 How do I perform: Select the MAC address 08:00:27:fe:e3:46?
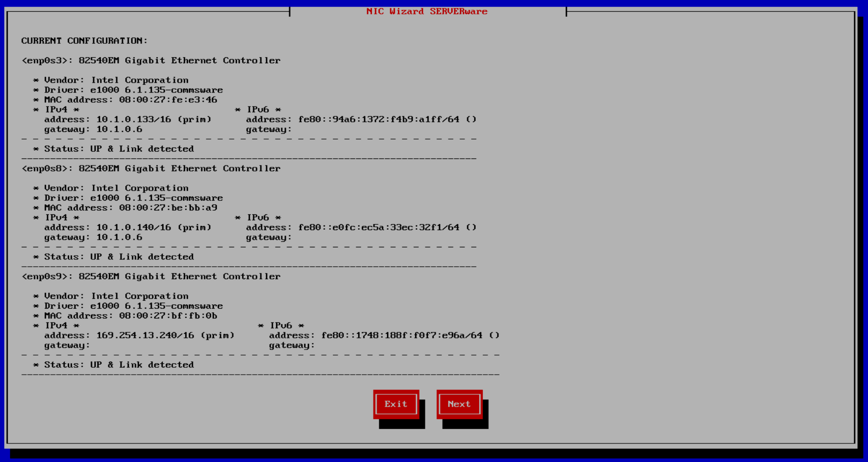pos(130,99)
